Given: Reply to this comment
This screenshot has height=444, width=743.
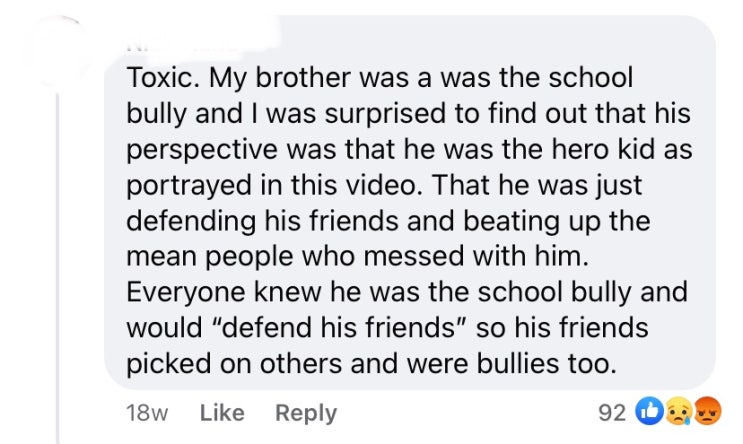Looking at the screenshot, I should click(306, 413).
